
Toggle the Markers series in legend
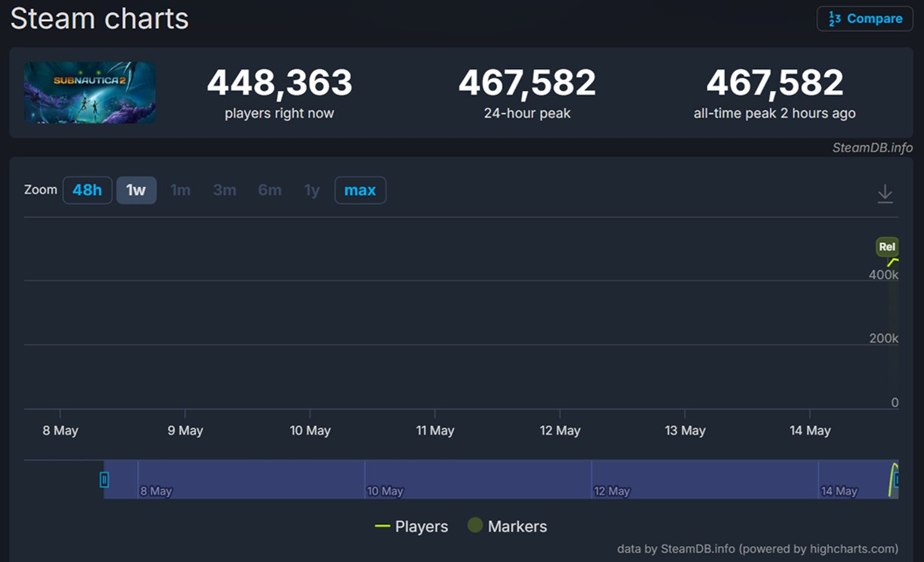tap(507, 526)
